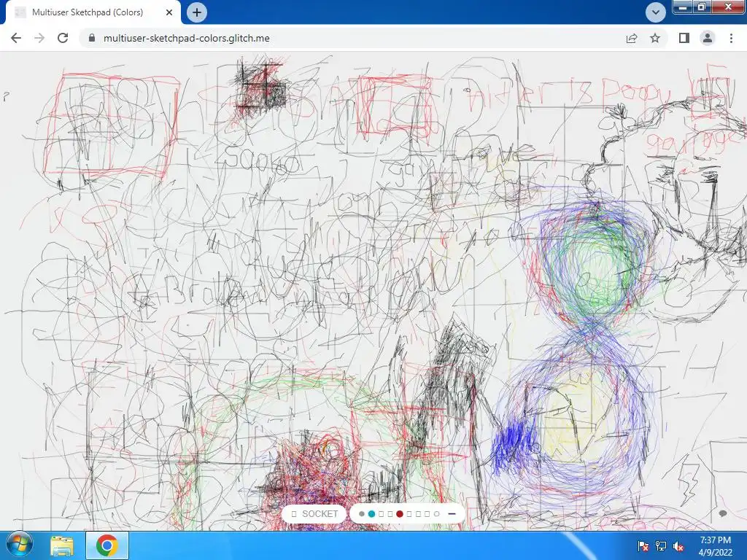Bookmark this tab with the star
Screen dimensions: 747x560
pyautogui.click(x=655, y=38)
